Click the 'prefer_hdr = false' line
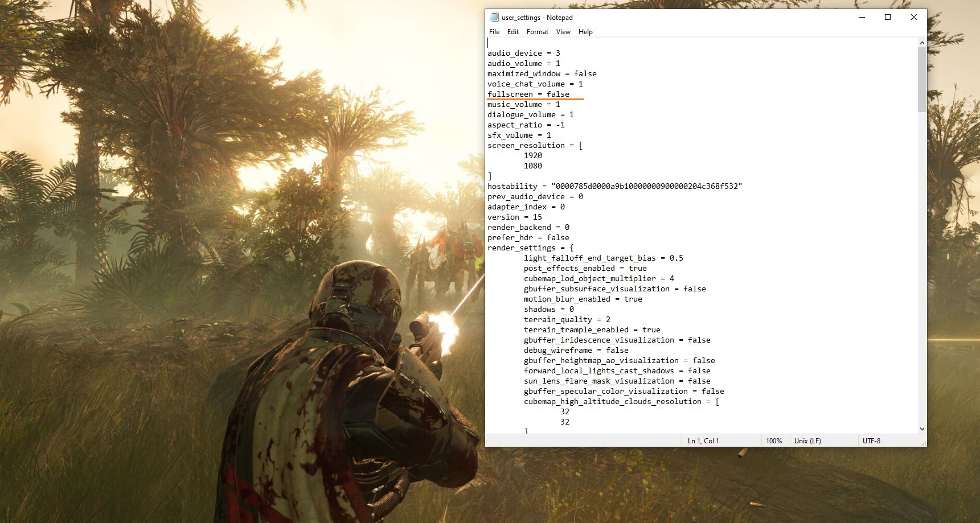The height and width of the screenshot is (523, 980). point(528,237)
